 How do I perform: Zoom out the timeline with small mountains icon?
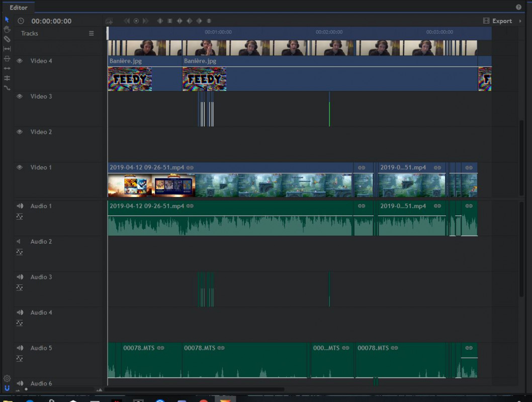click(18, 390)
